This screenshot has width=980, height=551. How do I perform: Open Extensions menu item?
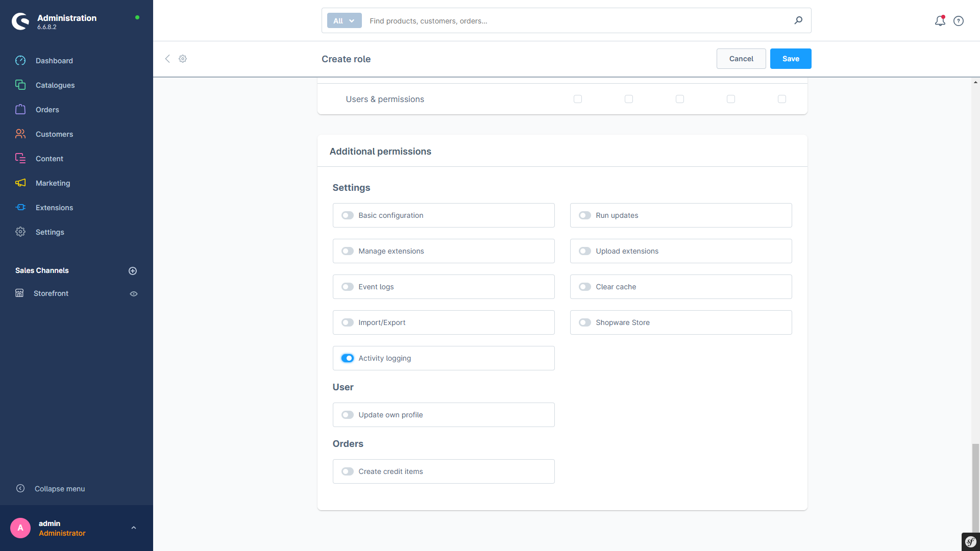[54, 208]
